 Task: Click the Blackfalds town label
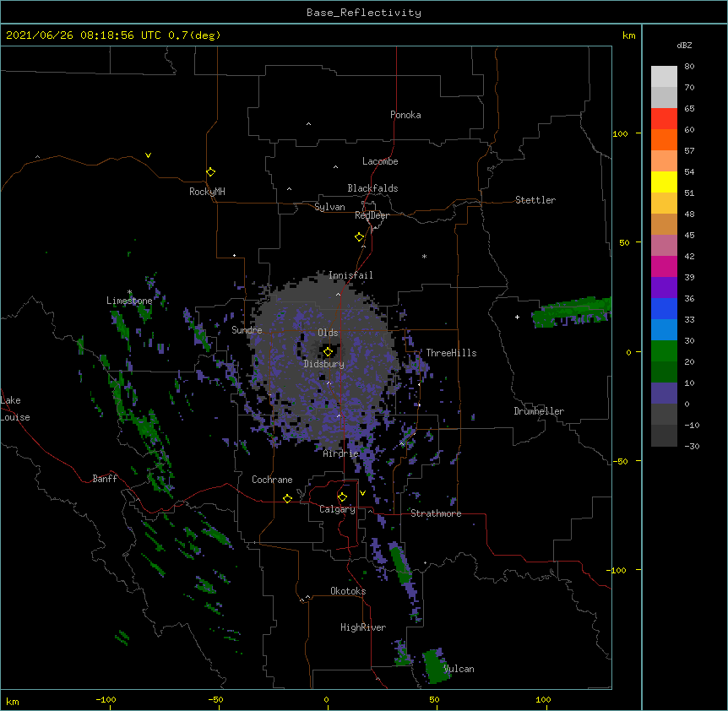pos(372,188)
